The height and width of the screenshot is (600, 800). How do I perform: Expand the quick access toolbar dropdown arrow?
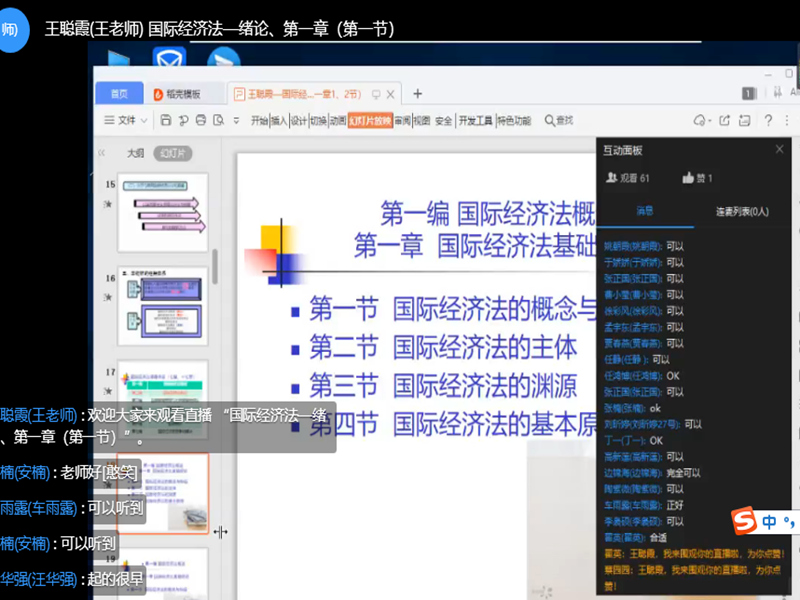point(237,120)
